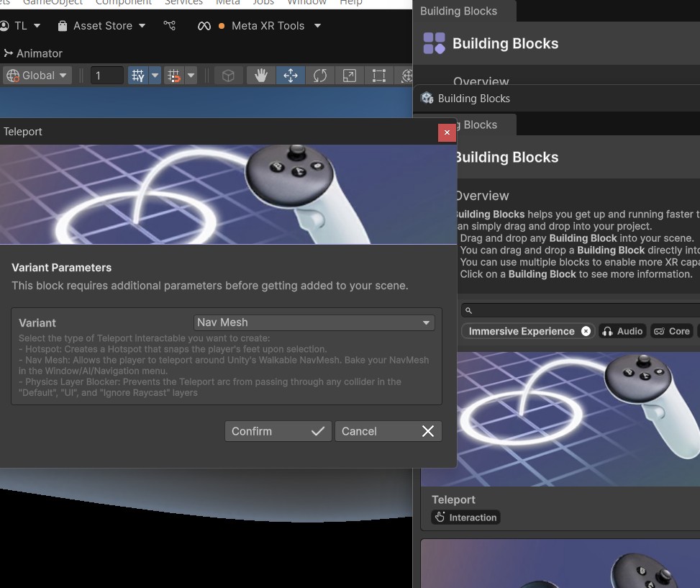Toggle snap increment icon
Viewport: 700px width, 588px height.
173,76
